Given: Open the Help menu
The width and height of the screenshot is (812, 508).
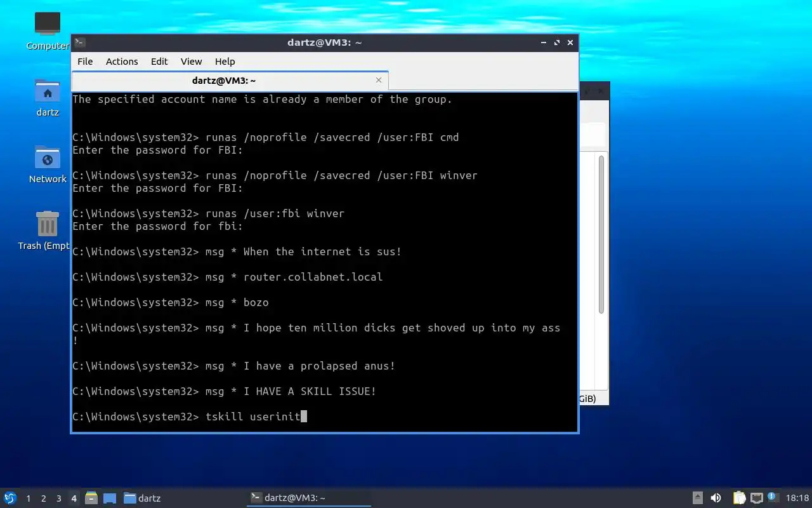Looking at the screenshot, I should tap(225, 62).
